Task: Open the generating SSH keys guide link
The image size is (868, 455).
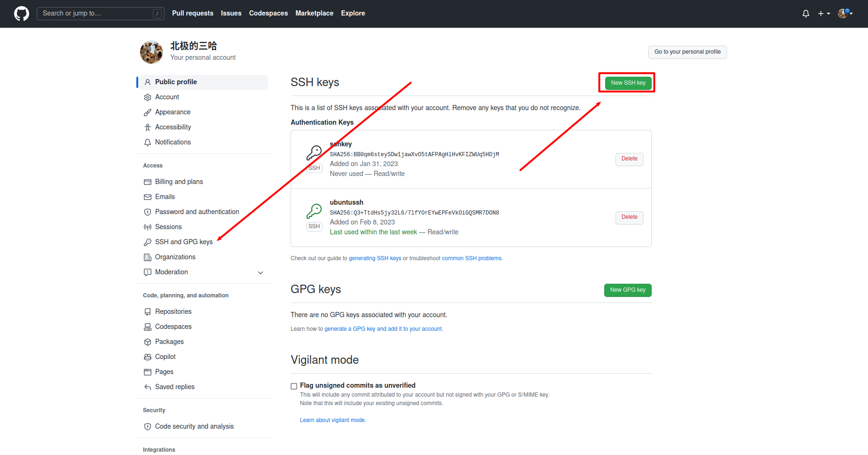Action: (375, 258)
